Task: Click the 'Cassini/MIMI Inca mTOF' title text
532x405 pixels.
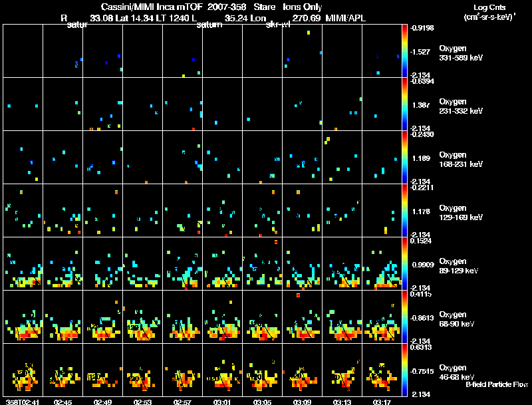Action: click(x=152, y=7)
